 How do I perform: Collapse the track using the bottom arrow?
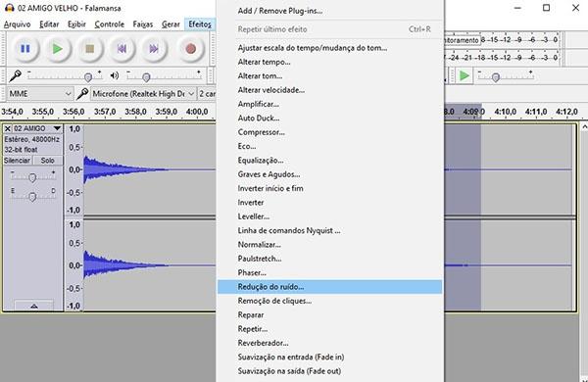[x=33, y=306]
